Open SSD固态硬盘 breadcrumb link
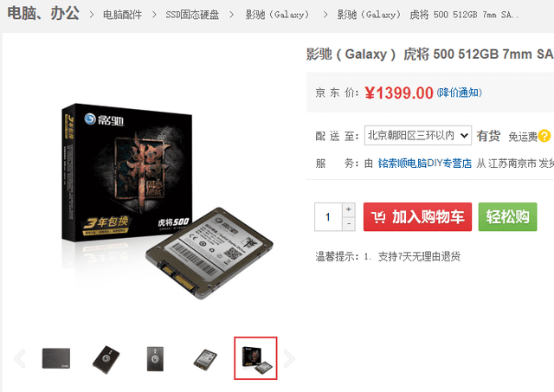 [x=192, y=15]
